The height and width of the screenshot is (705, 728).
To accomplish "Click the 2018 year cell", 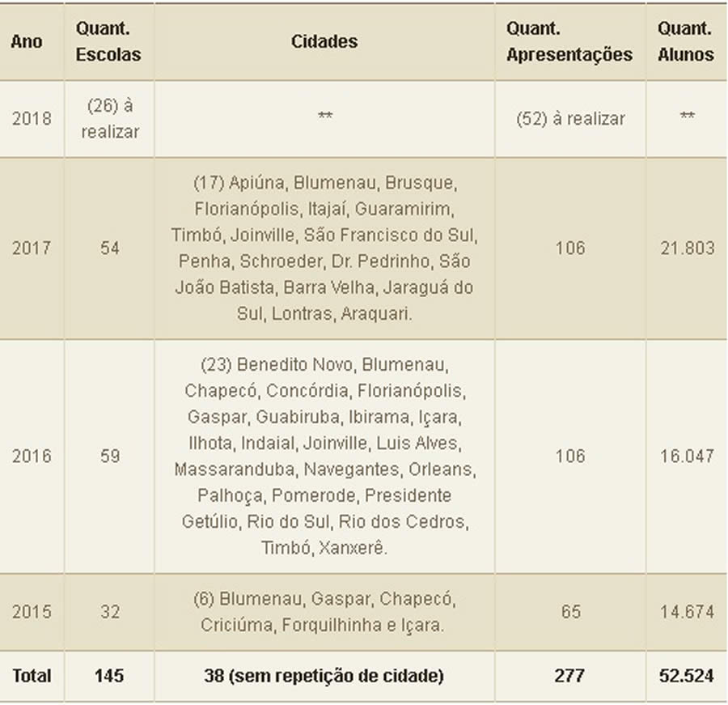I will click(x=32, y=118).
